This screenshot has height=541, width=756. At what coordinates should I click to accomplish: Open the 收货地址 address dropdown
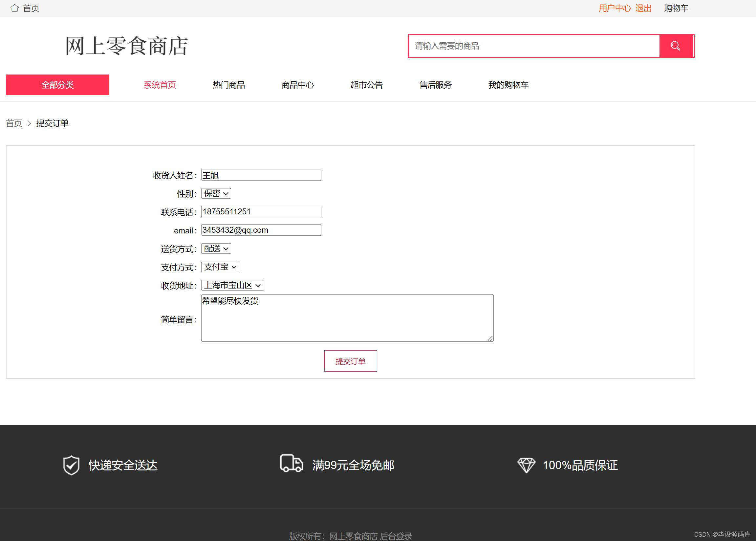click(231, 285)
